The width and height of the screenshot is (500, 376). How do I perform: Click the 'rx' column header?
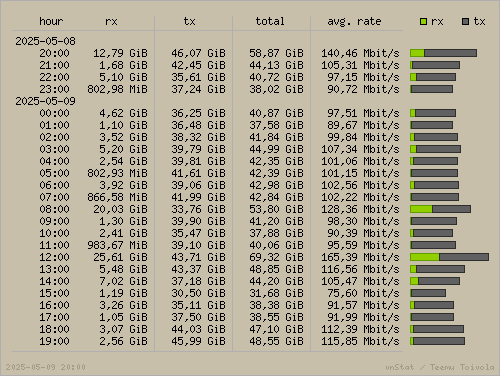coord(111,22)
